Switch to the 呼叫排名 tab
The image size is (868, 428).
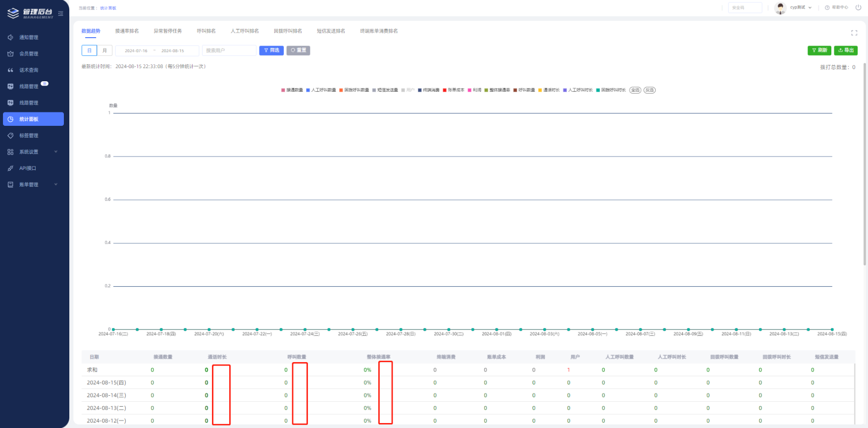click(x=206, y=31)
